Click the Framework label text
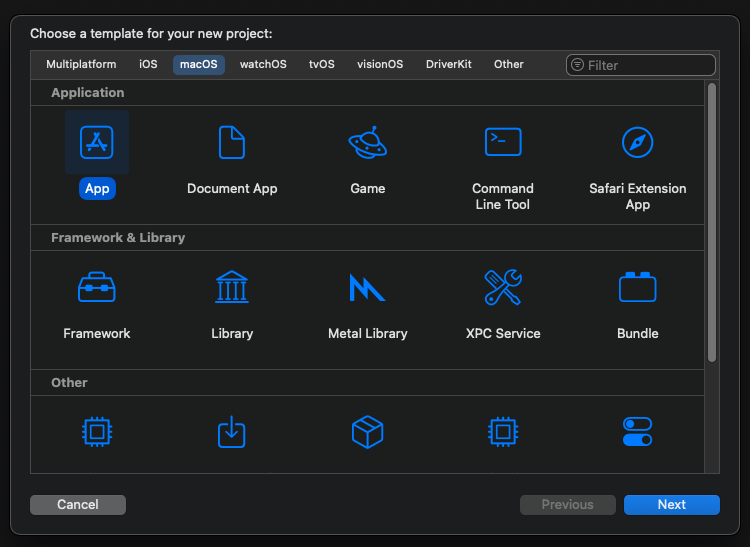The image size is (750, 547). (x=97, y=333)
